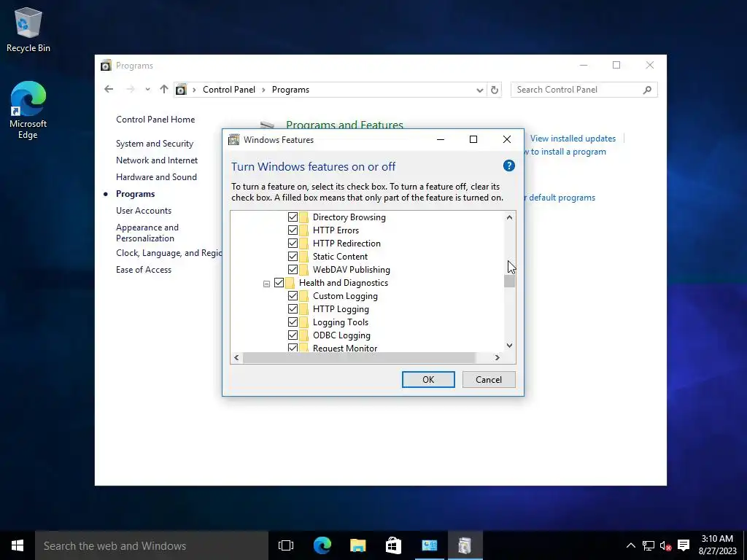The image size is (747, 560).
Task: Open System and Security category
Action: pyautogui.click(x=155, y=144)
